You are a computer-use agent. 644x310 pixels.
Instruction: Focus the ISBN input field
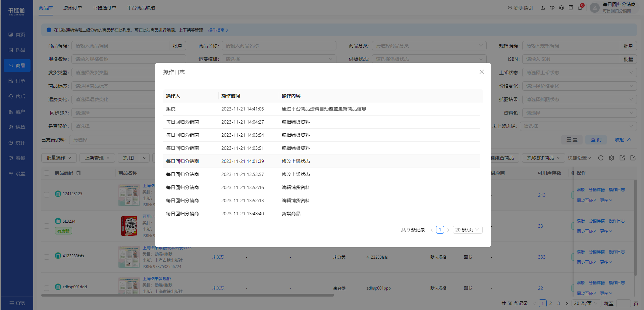tap(571, 59)
